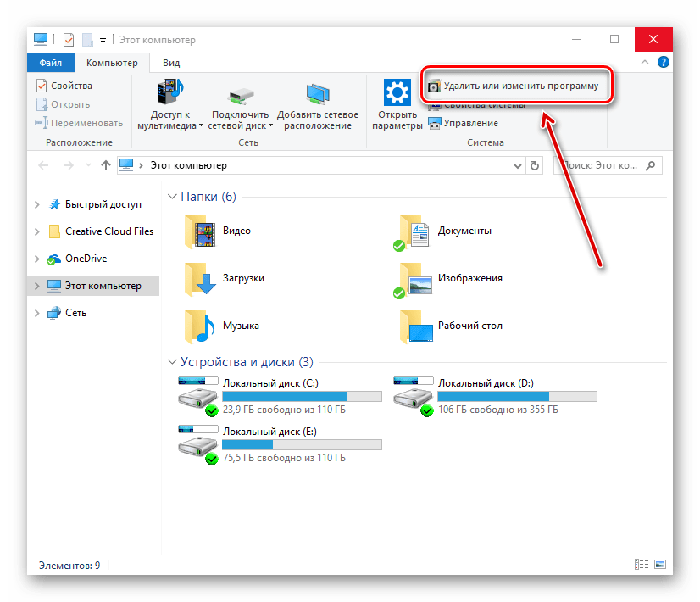This screenshot has width=700, height=602.
Task: Expand OneDrive tree node
Action: pyautogui.click(x=37, y=259)
